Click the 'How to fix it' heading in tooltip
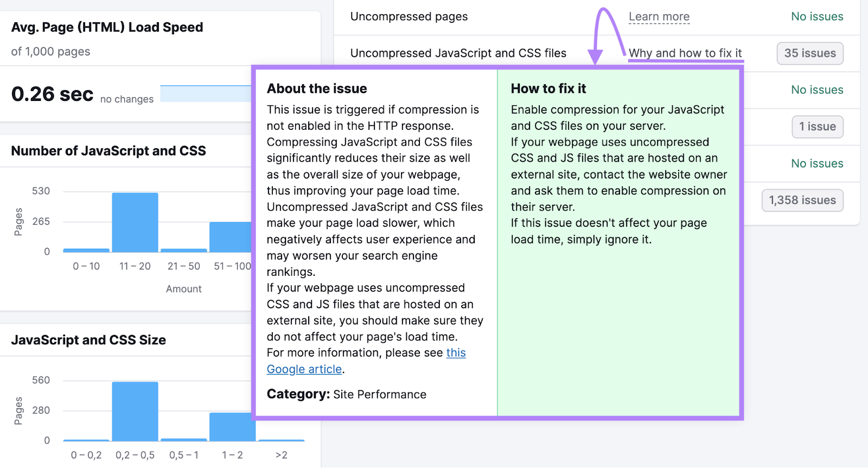The width and height of the screenshot is (868, 468). [x=548, y=88]
